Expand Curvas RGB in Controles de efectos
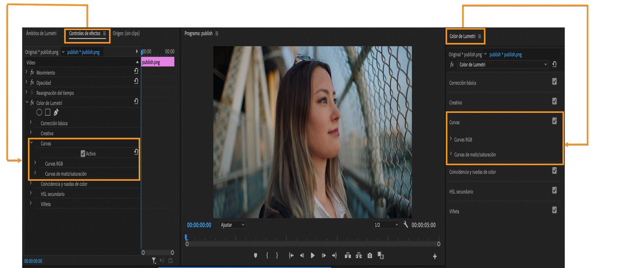Screen dimensions: 644x268 [35, 163]
